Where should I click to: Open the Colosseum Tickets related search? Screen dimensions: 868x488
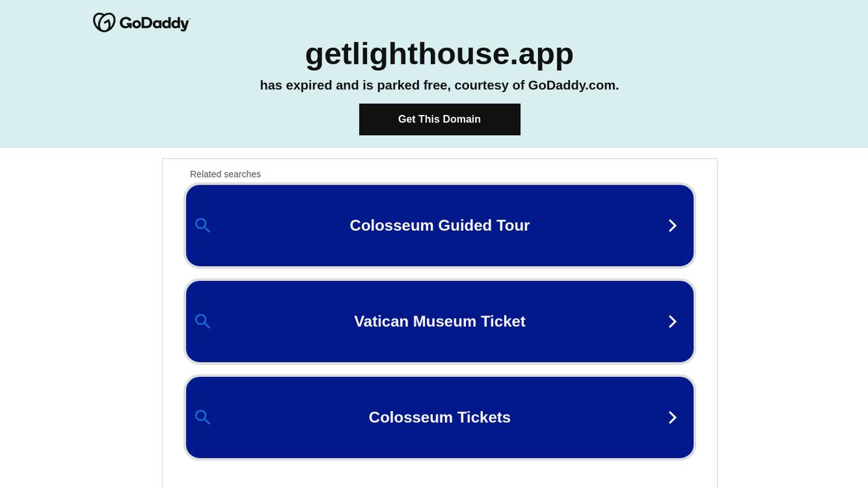coord(439,417)
